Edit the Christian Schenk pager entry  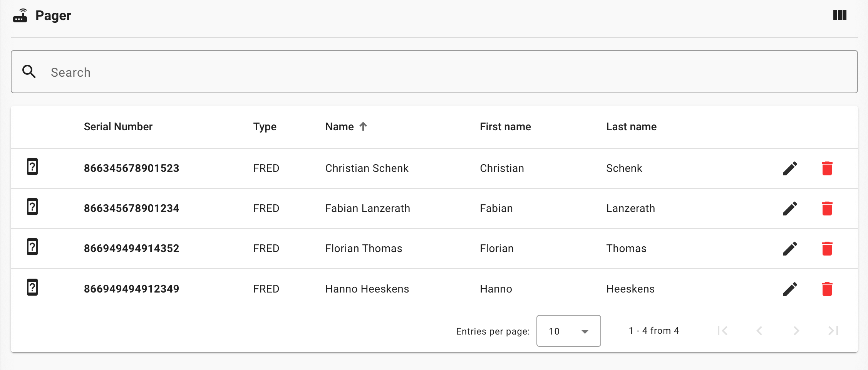point(790,168)
